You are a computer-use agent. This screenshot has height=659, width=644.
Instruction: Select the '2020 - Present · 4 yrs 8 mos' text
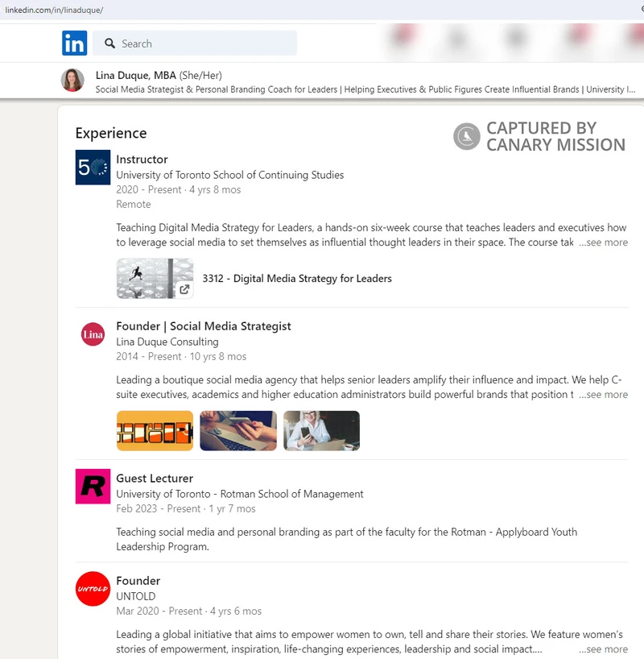[x=179, y=189]
